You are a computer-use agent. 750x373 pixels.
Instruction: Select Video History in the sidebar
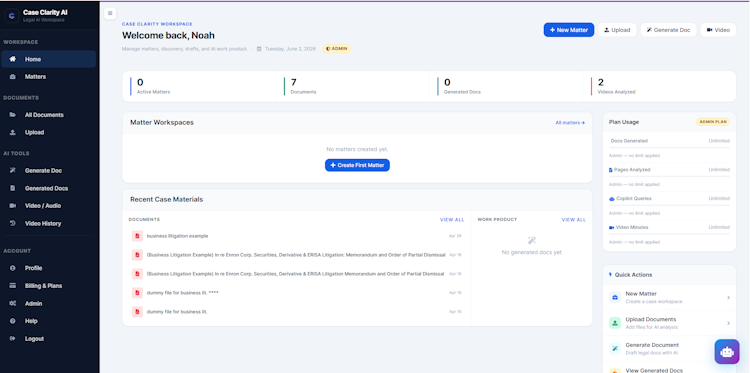[48, 223]
